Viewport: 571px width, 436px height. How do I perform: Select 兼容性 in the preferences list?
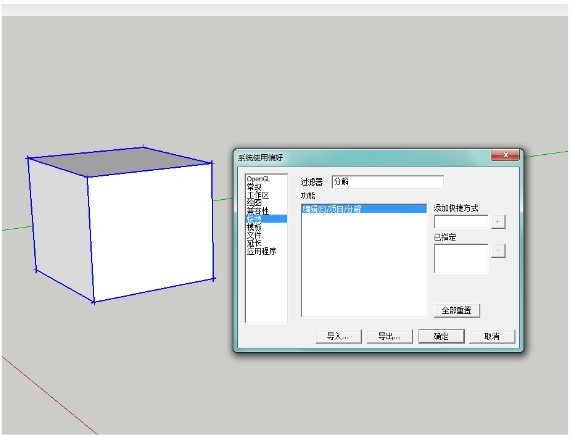tap(258, 211)
